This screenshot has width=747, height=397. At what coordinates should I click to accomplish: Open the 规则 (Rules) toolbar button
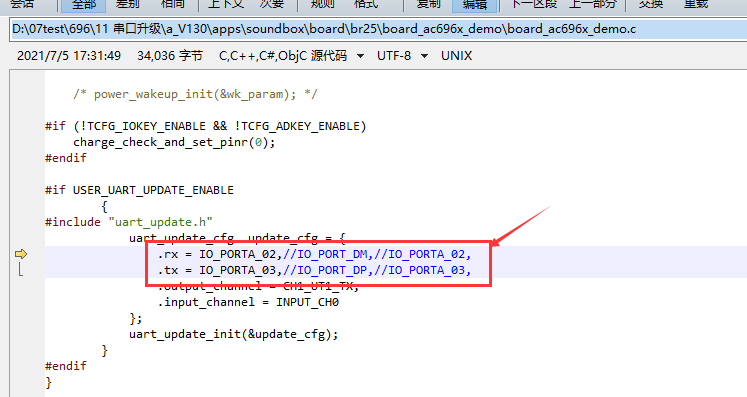click(x=323, y=5)
